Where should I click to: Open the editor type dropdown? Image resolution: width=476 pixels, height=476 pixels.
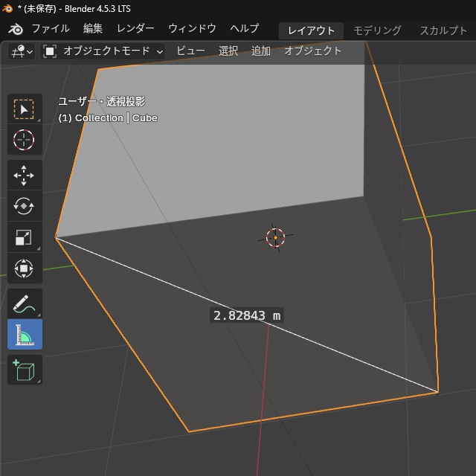pyautogui.click(x=22, y=51)
